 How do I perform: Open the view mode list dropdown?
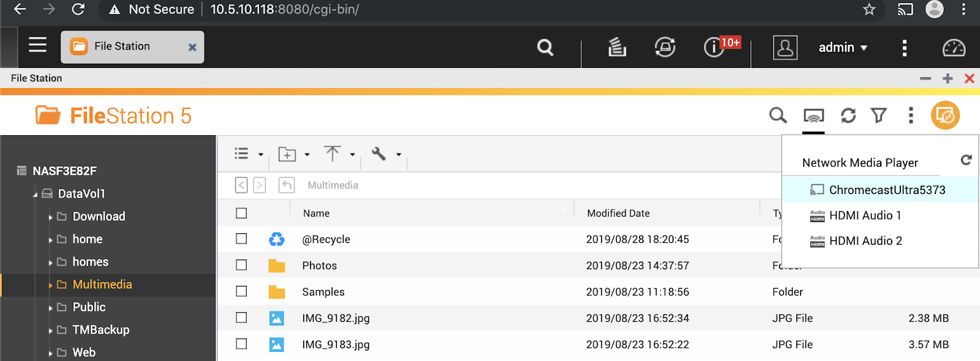248,154
